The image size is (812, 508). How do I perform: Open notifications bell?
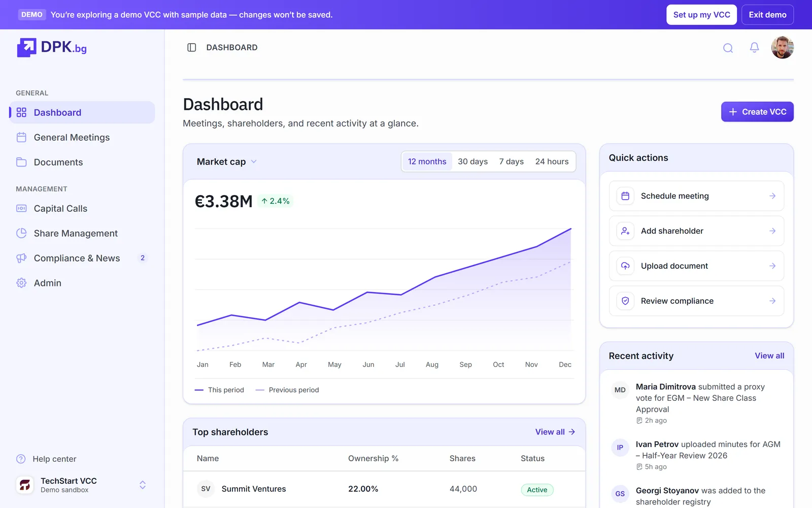(x=754, y=48)
